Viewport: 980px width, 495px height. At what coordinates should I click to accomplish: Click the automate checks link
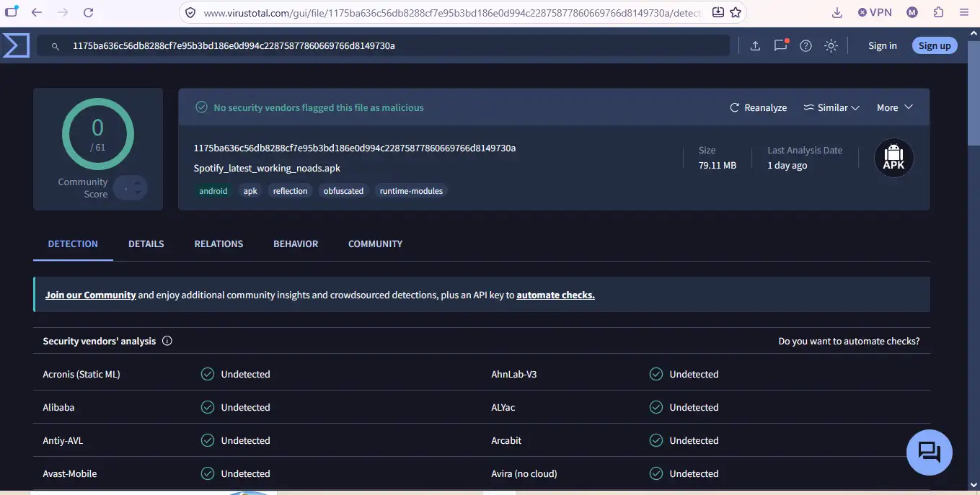(556, 295)
